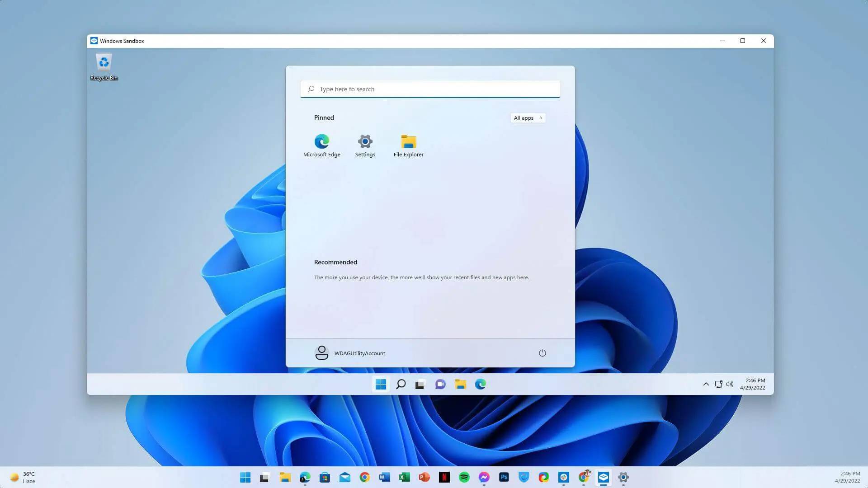Click the power button in the Start menu
868x488 pixels.
[542, 353]
